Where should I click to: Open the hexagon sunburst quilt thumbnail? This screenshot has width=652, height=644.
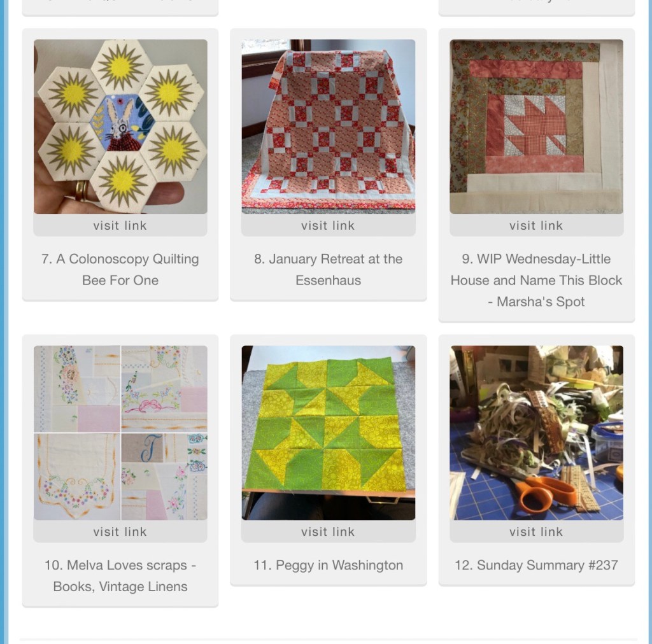[x=120, y=126]
